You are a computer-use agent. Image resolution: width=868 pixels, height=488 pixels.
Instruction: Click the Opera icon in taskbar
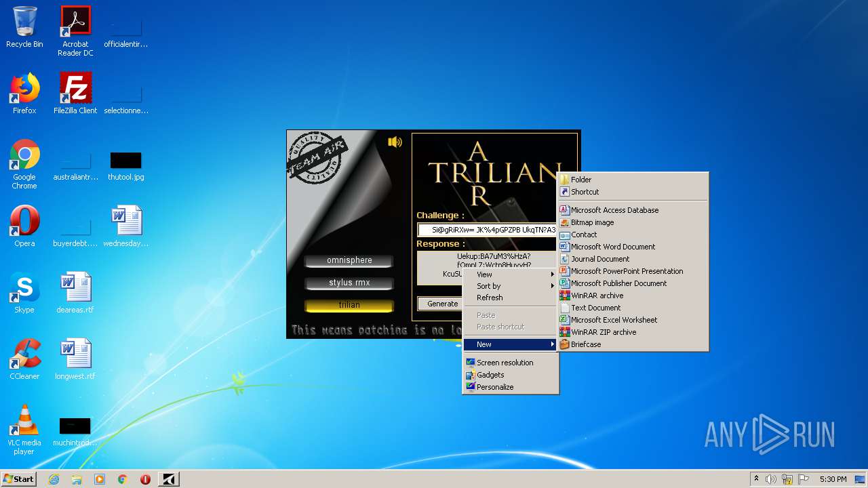[145, 479]
